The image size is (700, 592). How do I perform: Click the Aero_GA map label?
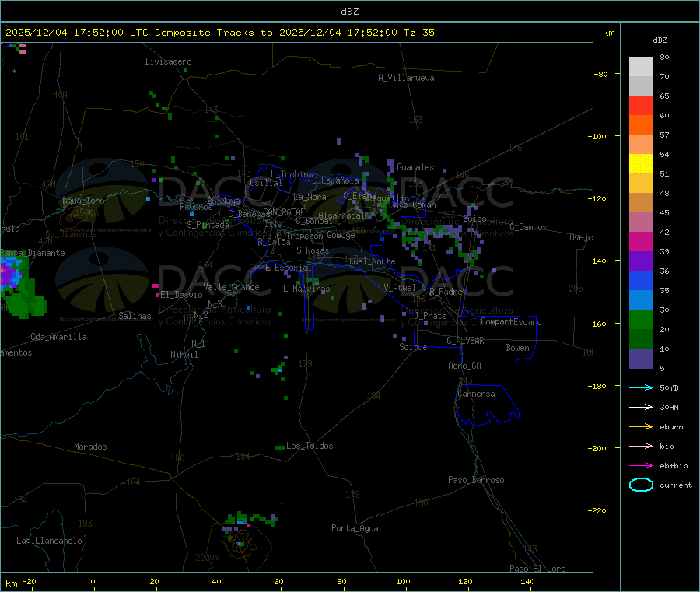[464, 366]
